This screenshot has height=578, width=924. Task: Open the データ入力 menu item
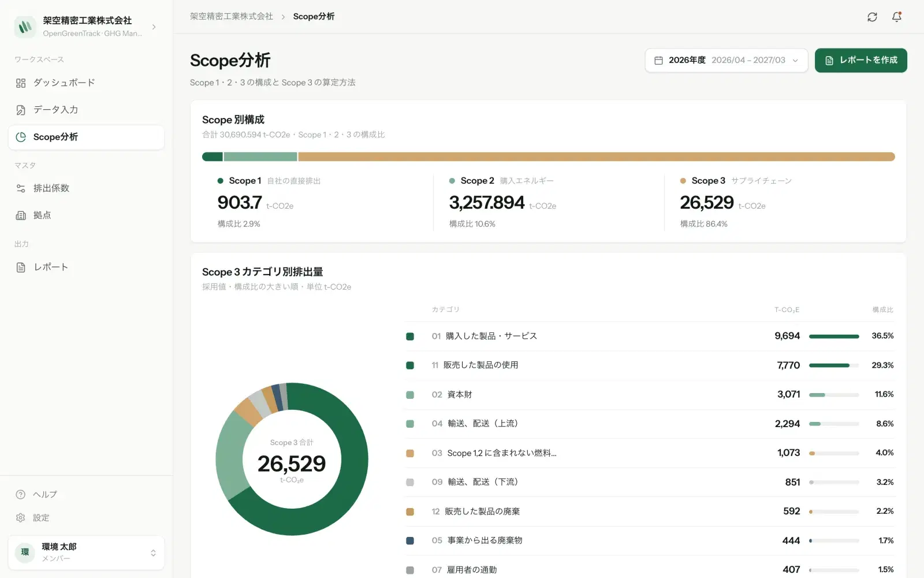pos(86,110)
